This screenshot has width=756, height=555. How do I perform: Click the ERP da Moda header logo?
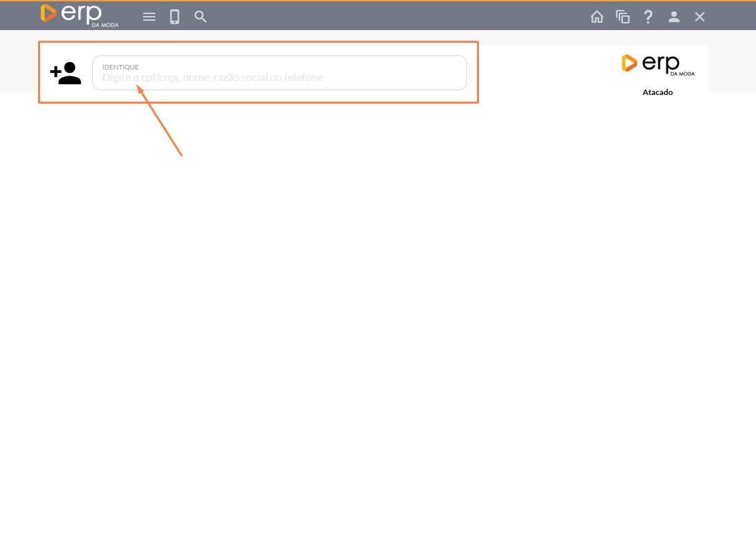[x=79, y=15]
